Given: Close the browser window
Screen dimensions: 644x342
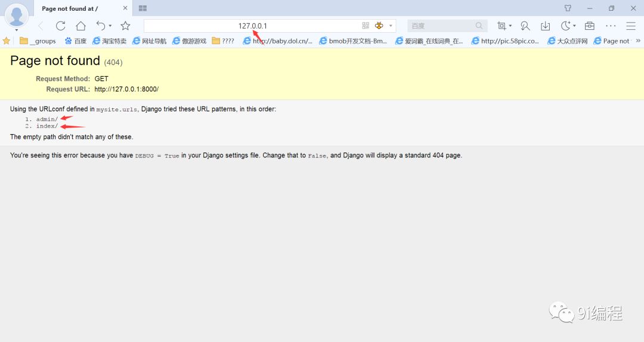Looking at the screenshot, I should (633, 8).
